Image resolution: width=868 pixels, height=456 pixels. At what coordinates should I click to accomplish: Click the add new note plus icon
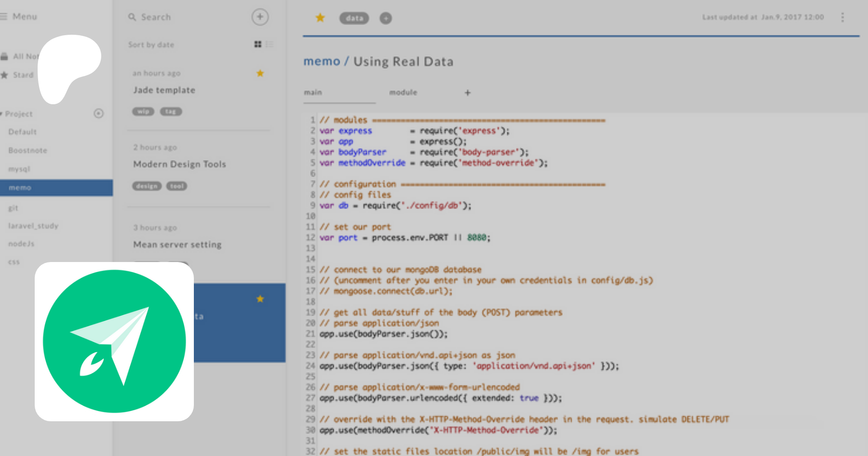[260, 17]
